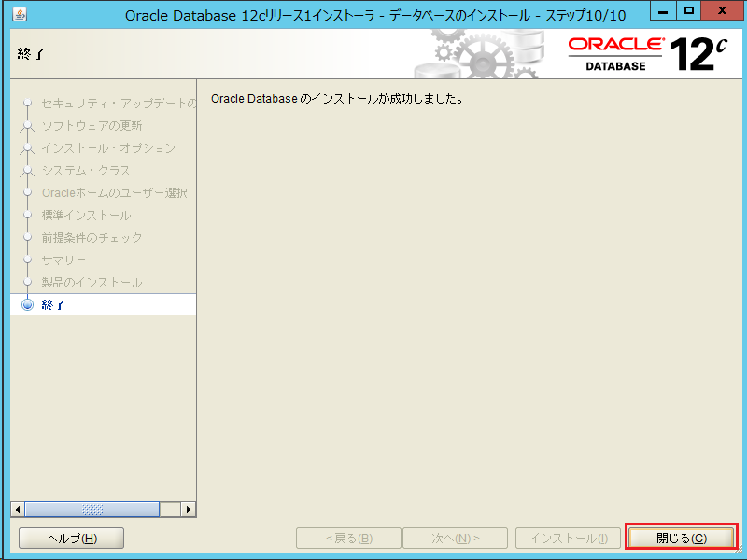
Task: Select the インストール・オプション step
Action: click(x=108, y=148)
